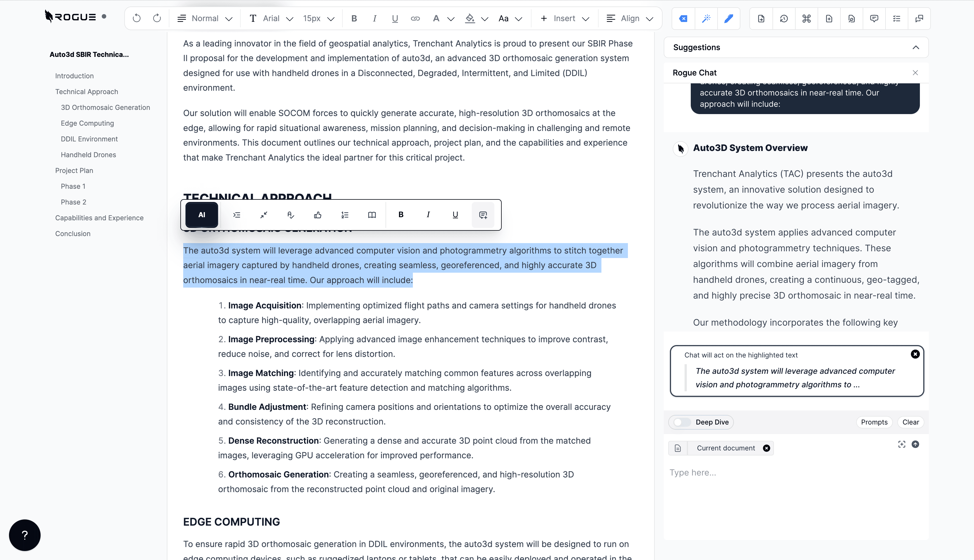This screenshot has width=974, height=560.
Task: Go to Phase 2 in the outline
Action: pyautogui.click(x=74, y=202)
